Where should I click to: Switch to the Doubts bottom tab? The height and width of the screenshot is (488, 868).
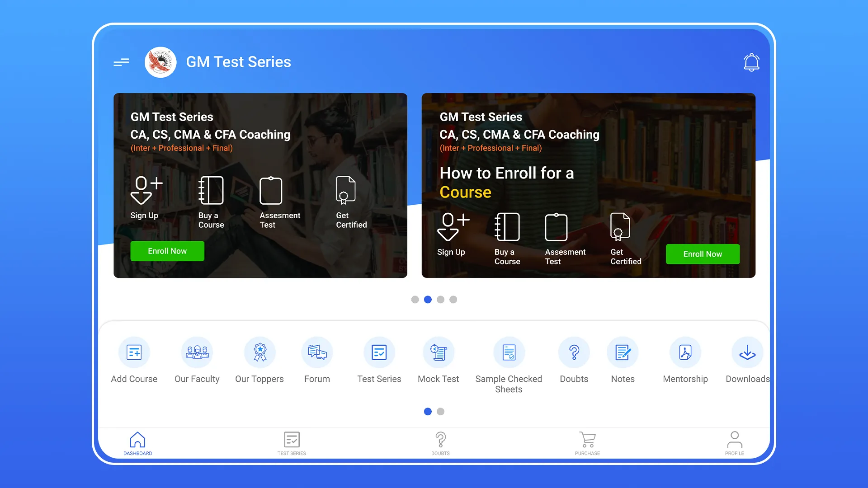point(440,443)
